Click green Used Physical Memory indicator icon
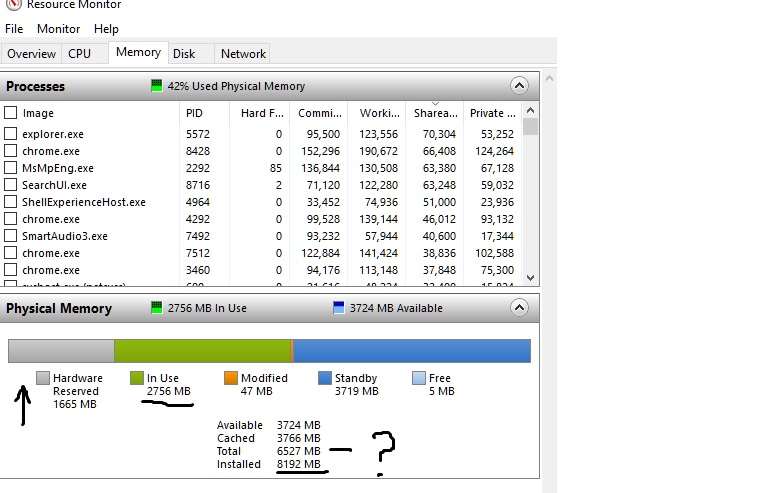Image resolution: width=768 pixels, height=493 pixels. coord(156,86)
